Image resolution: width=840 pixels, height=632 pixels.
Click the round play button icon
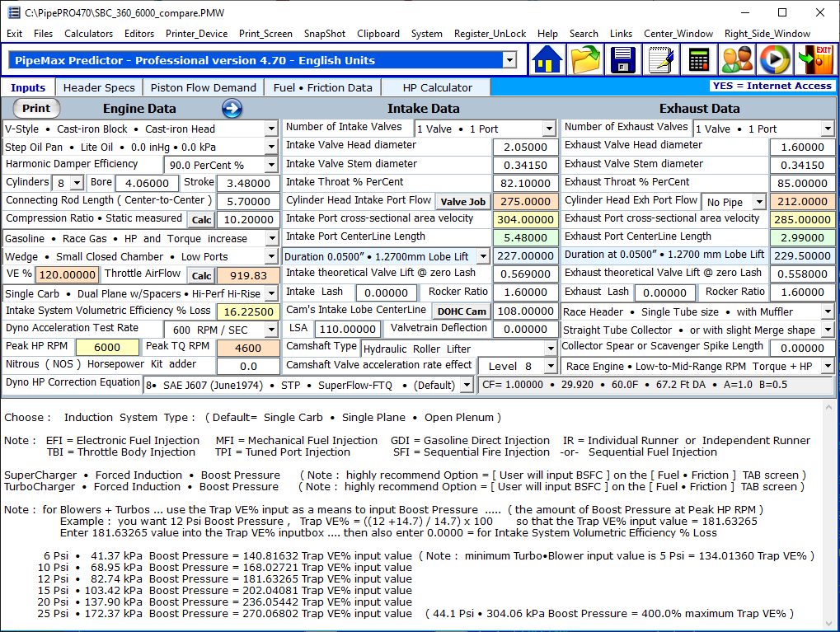775,60
